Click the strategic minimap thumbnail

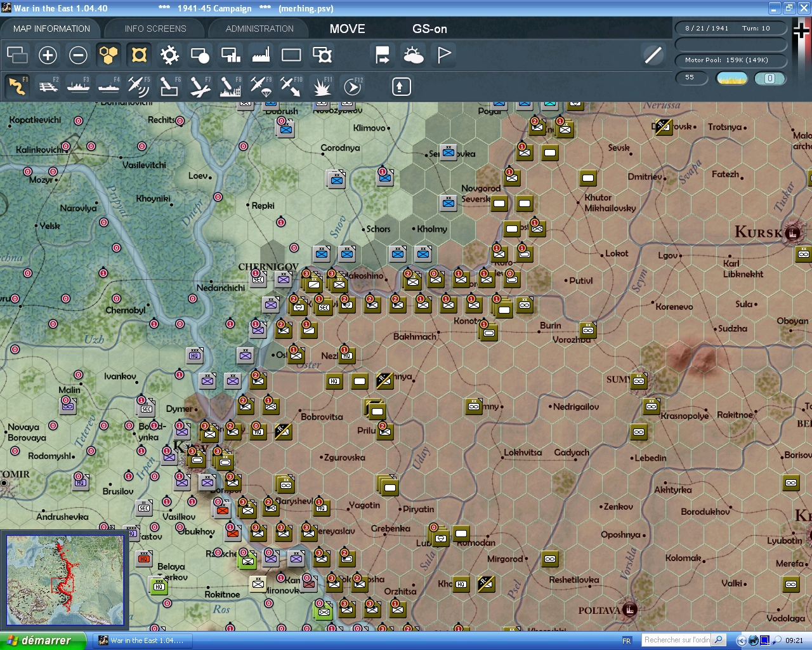[x=65, y=580]
